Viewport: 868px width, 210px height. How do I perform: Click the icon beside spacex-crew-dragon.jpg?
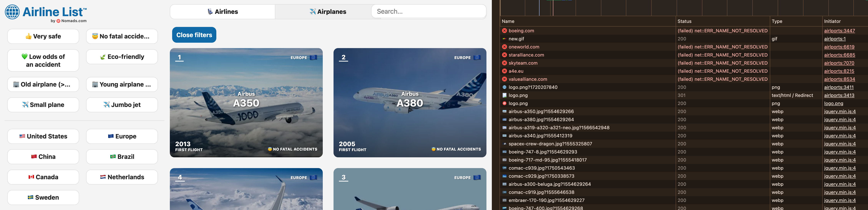coord(505,144)
